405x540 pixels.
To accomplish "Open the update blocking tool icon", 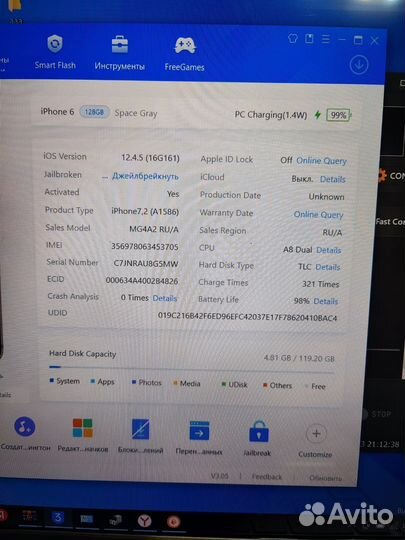I will click(x=141, y=429).
